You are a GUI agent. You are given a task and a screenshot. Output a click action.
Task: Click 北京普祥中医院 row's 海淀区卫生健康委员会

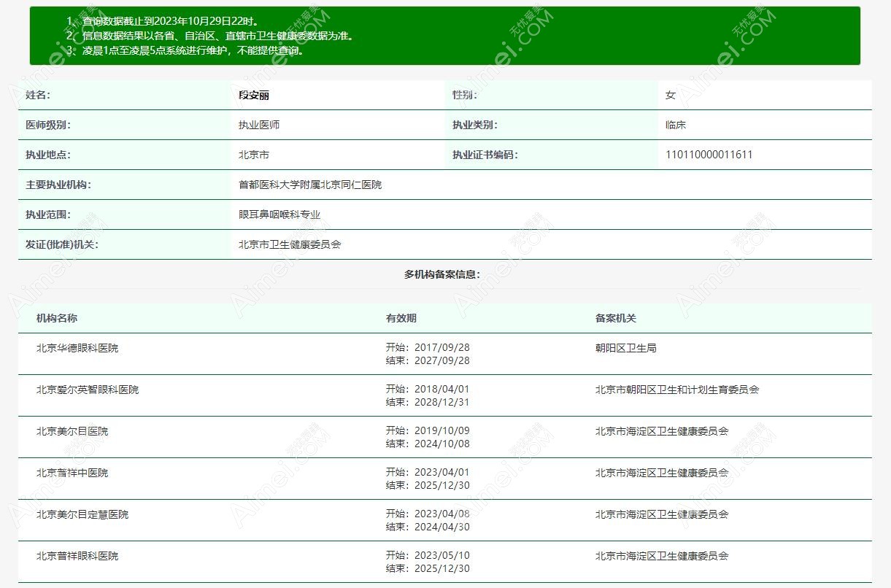[x=662, y=473]
